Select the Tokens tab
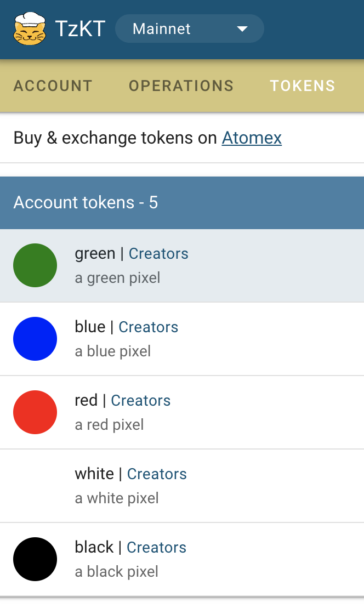The width and height of the screenshot is (364, 614). coord(303,86)
